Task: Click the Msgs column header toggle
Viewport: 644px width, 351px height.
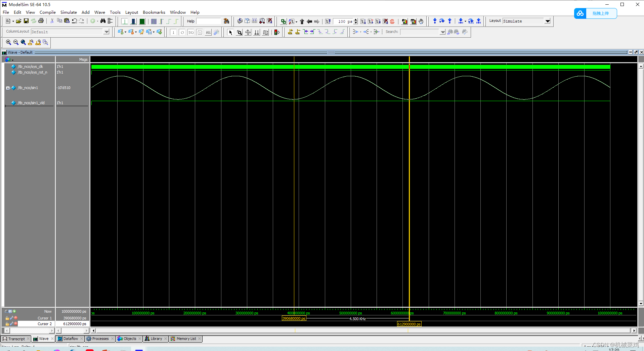Action: pos(83,59)
